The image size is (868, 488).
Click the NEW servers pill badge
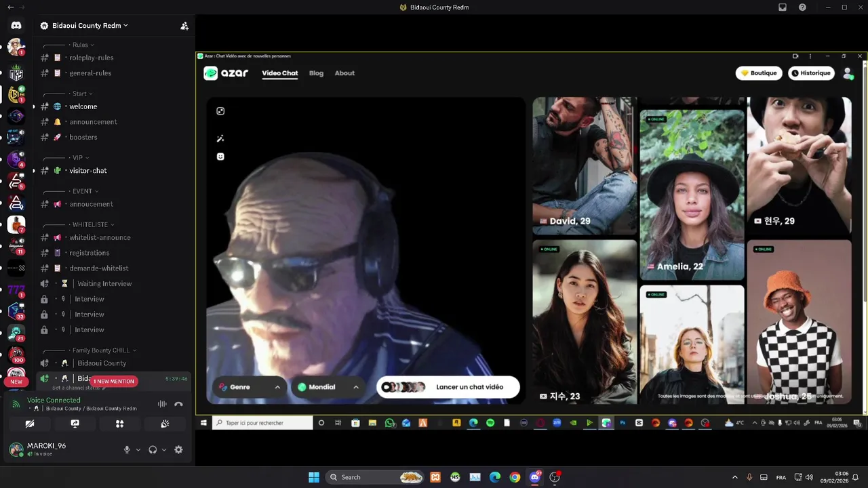(x=16, y=382)
